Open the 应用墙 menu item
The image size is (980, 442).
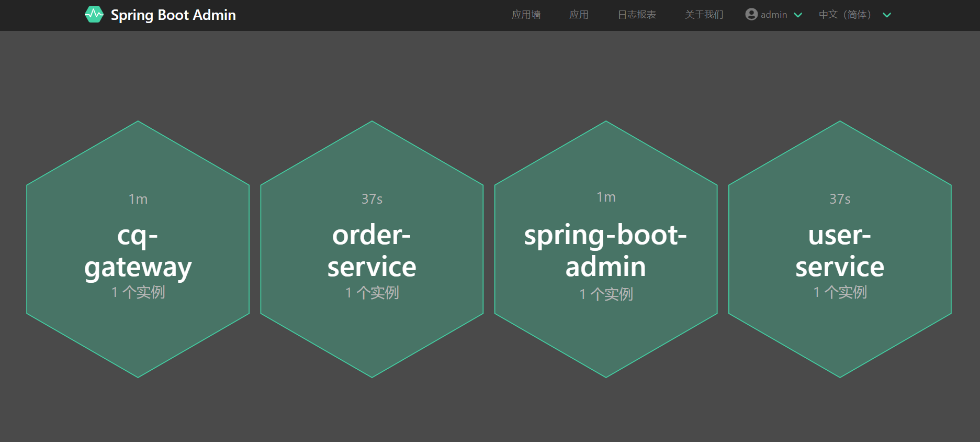click(526, 15)
